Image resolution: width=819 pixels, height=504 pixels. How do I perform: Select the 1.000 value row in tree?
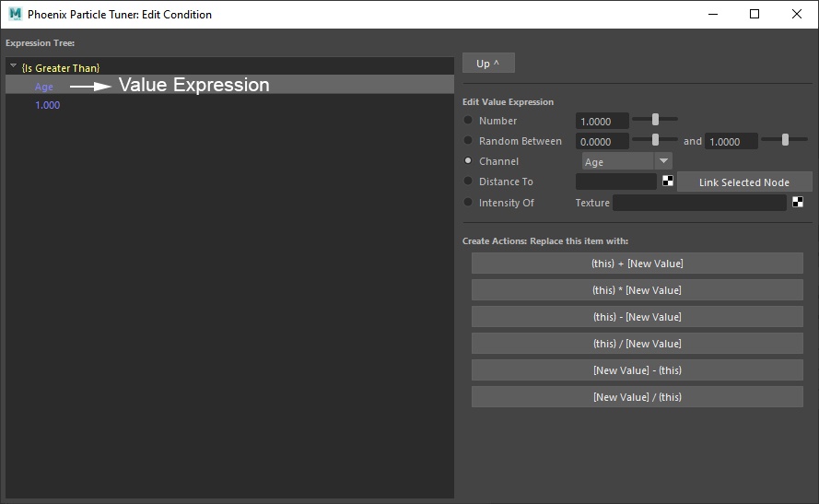(229, 105)
